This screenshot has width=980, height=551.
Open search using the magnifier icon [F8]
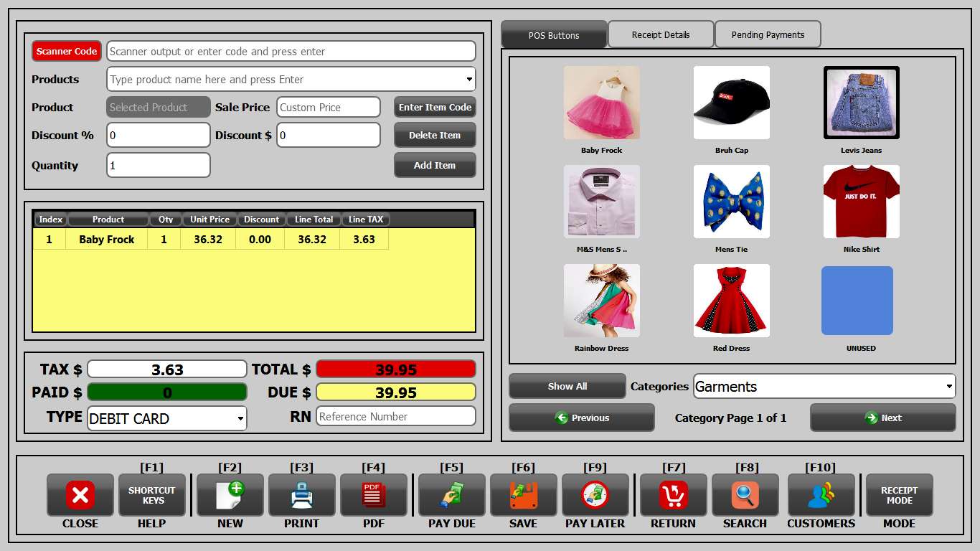(745, 495)
